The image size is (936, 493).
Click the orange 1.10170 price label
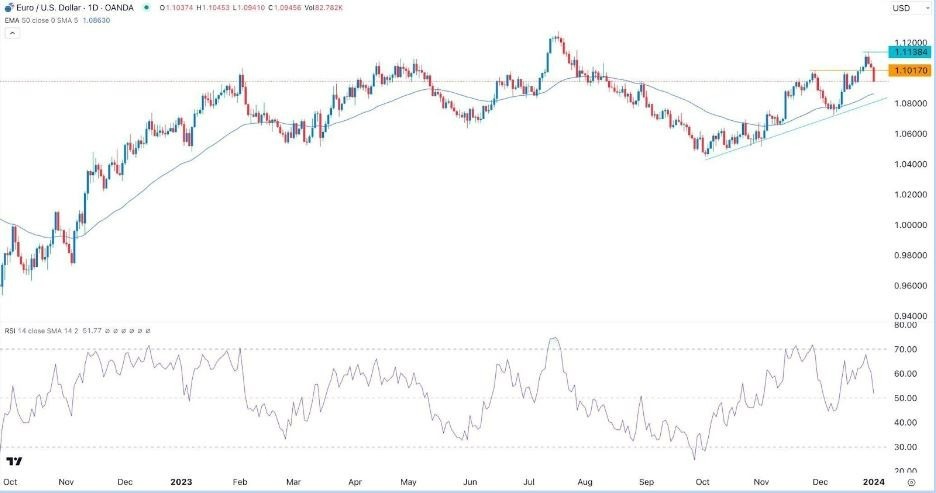pos(911,70)
